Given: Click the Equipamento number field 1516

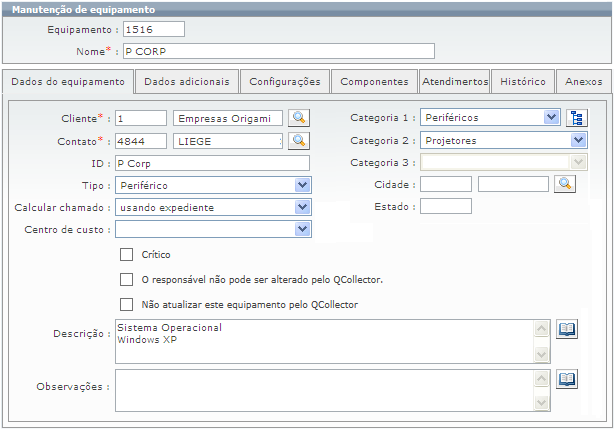Looking at the screenshot, I should [154, 29].
